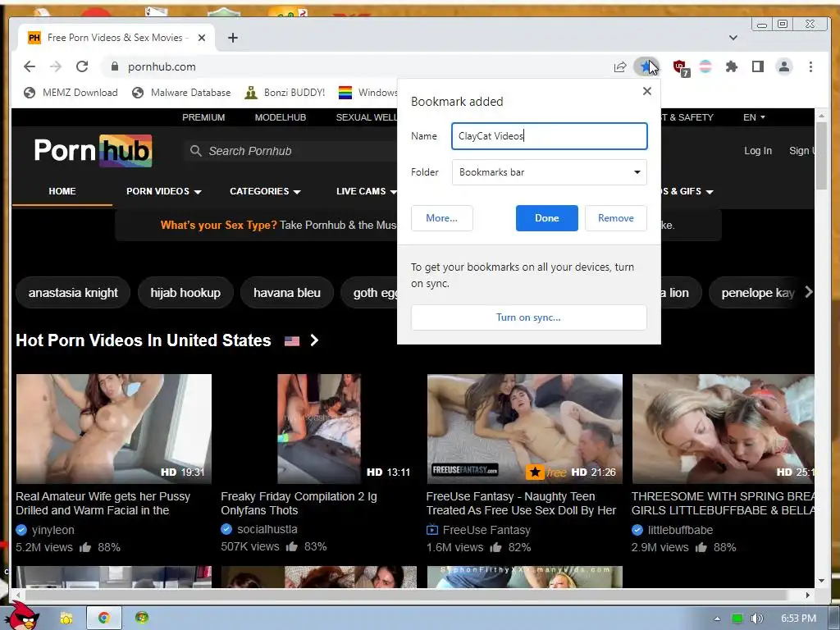Select the anastasia knight tag pill
This screenshot has width=840, height=630.
[73, 293]
